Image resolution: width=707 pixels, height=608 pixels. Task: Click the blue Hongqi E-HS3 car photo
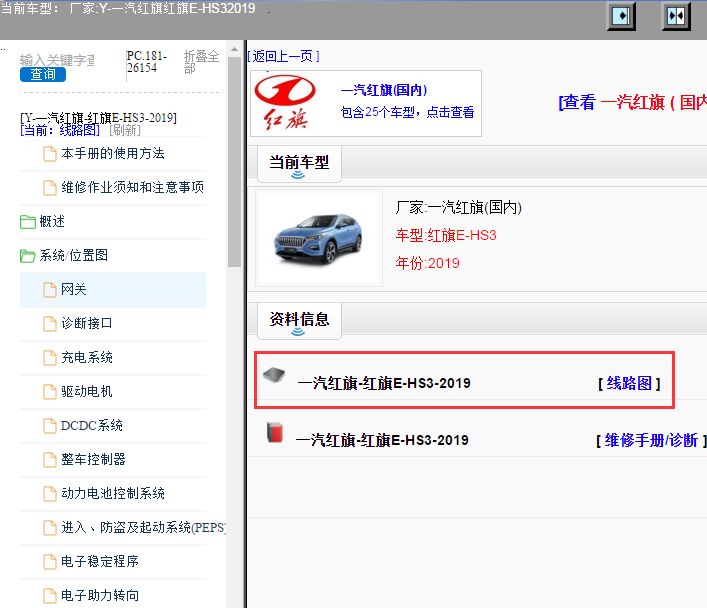tap(319, 238)
